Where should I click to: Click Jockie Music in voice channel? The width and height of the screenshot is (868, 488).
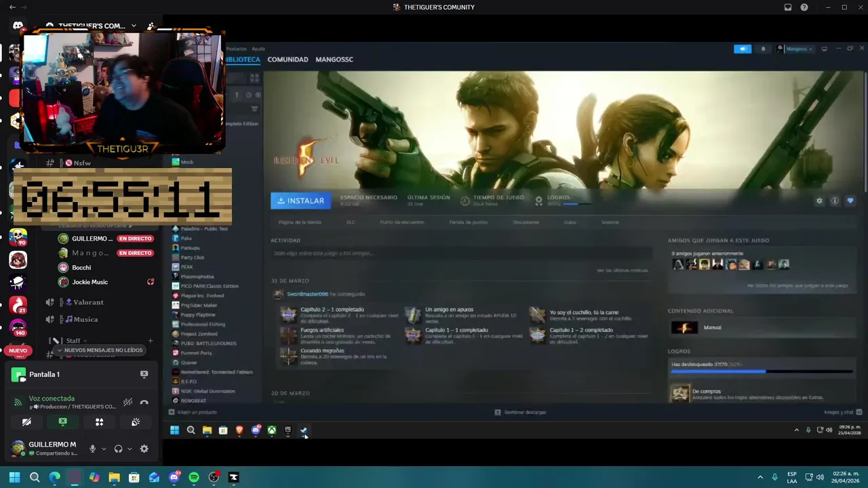pos(90,282)
